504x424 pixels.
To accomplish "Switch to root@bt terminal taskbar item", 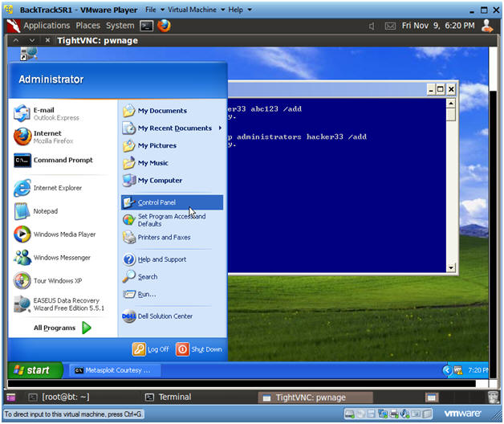I will tap(59, 397).
